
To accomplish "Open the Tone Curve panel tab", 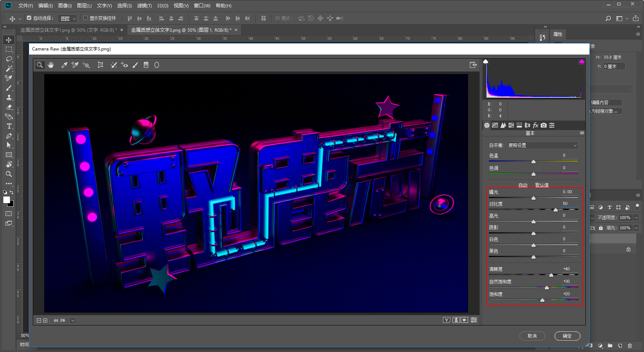I will [495, 125].
